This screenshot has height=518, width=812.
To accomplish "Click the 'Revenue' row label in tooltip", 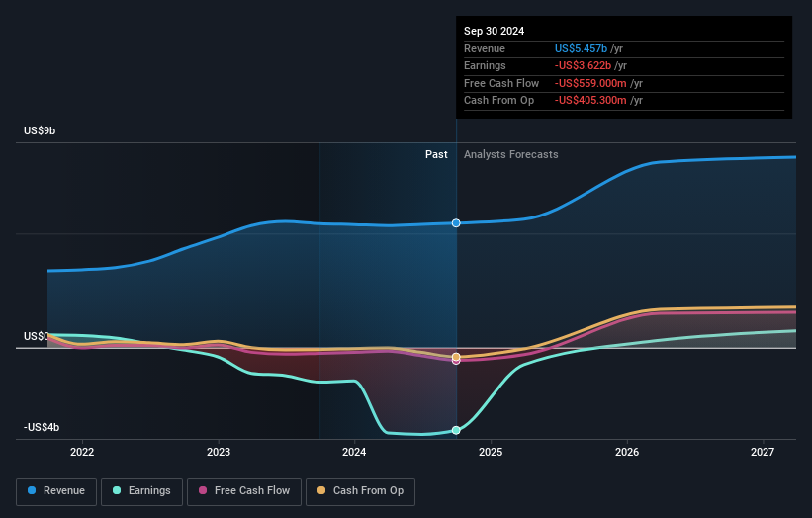I will pos(485,48).
